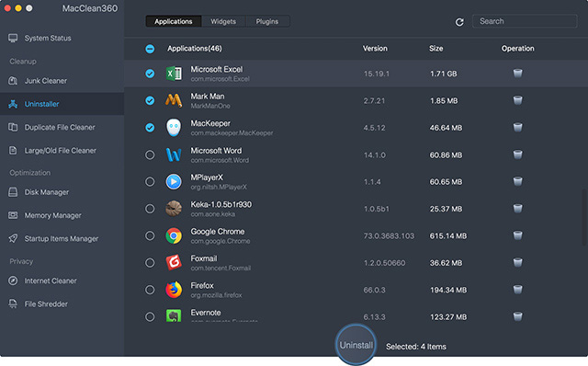This screenshot has height=366, width=588.
Task: Click the trash icon for Microsoft Excel
Action: click(517, 73)
